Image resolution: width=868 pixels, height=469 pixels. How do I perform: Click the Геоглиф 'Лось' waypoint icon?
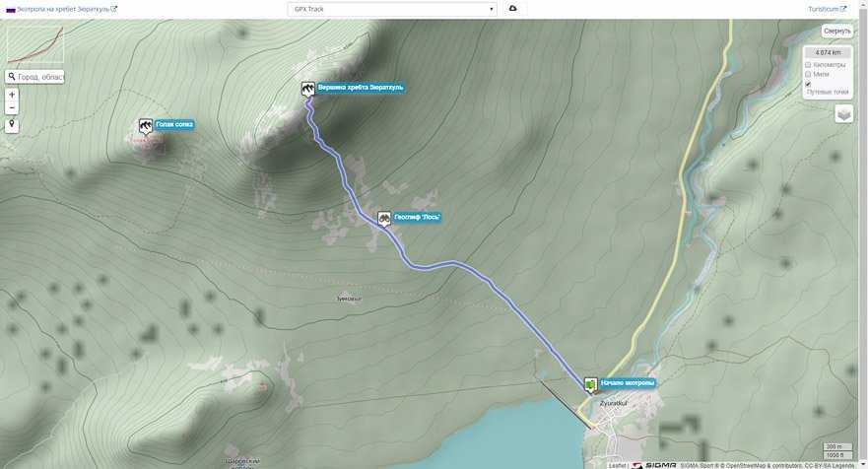click(384, 217)
